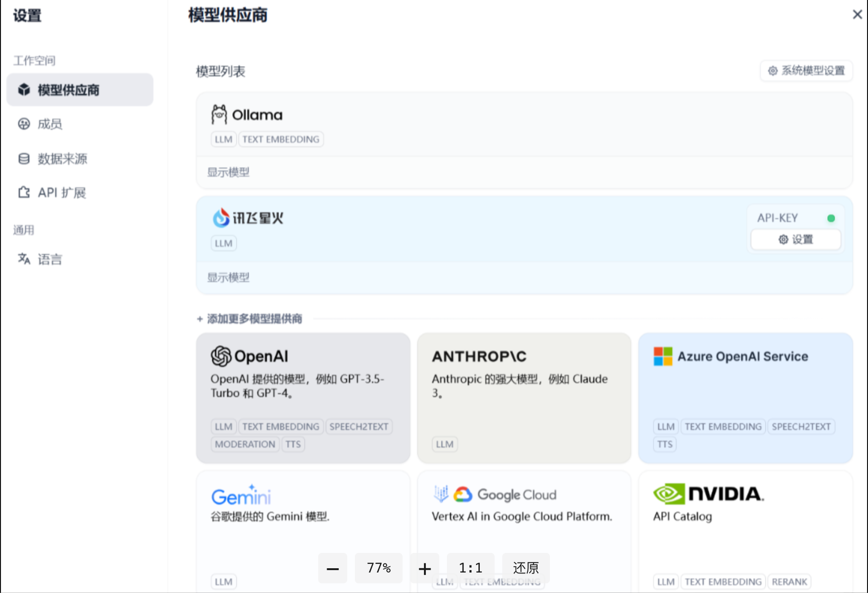Click the ANTHROP\C wordmark logo
The image size is (868, 593).
(x=479, y=357)
